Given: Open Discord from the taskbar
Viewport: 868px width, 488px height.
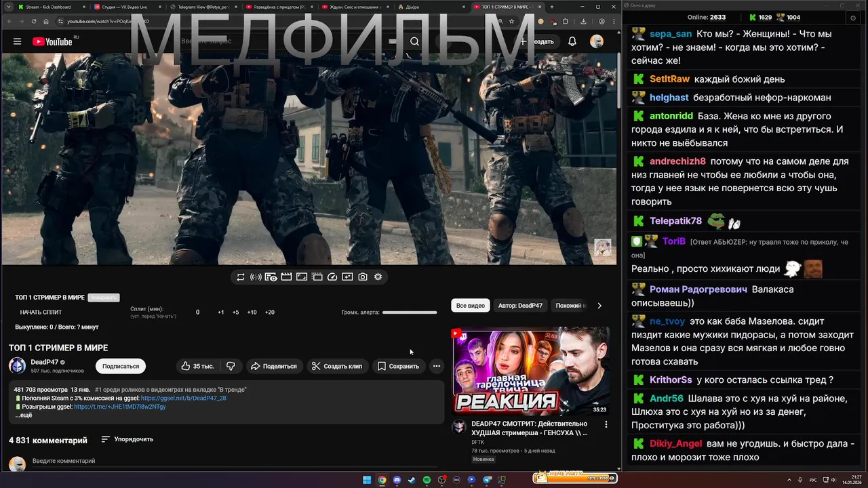Looking at the screenshot, I should (397, 480).
